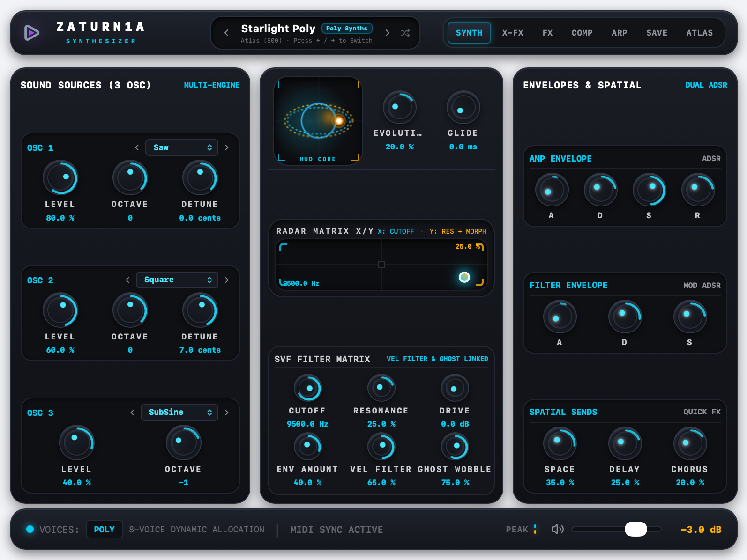This screenshot has height=560, width=747.
Task: Click the speaker volume icon
Action: (x=557, y=529)
